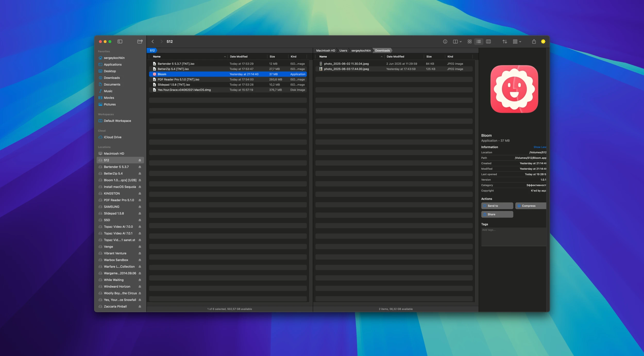Click the new folder icon

click(140, 41)
